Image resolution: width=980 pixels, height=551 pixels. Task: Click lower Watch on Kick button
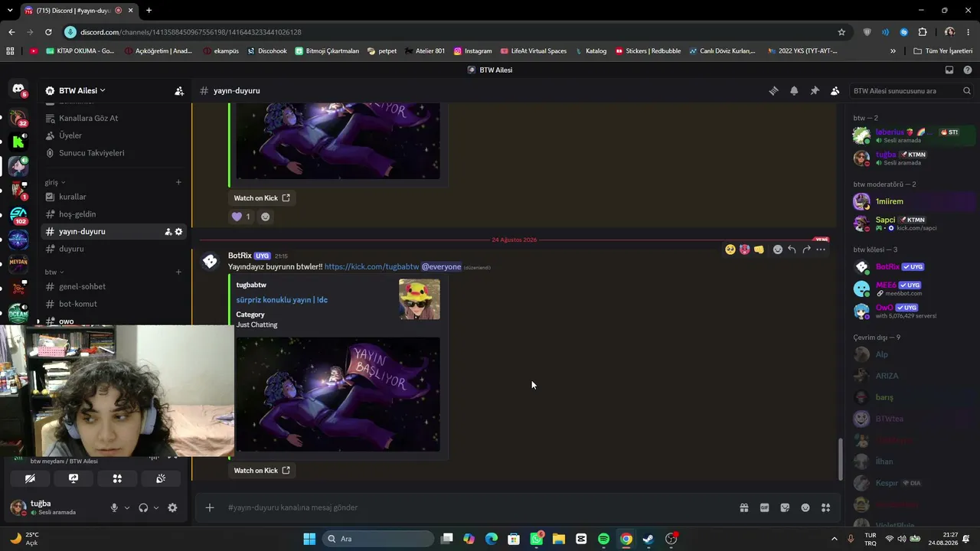click(262, 471)
